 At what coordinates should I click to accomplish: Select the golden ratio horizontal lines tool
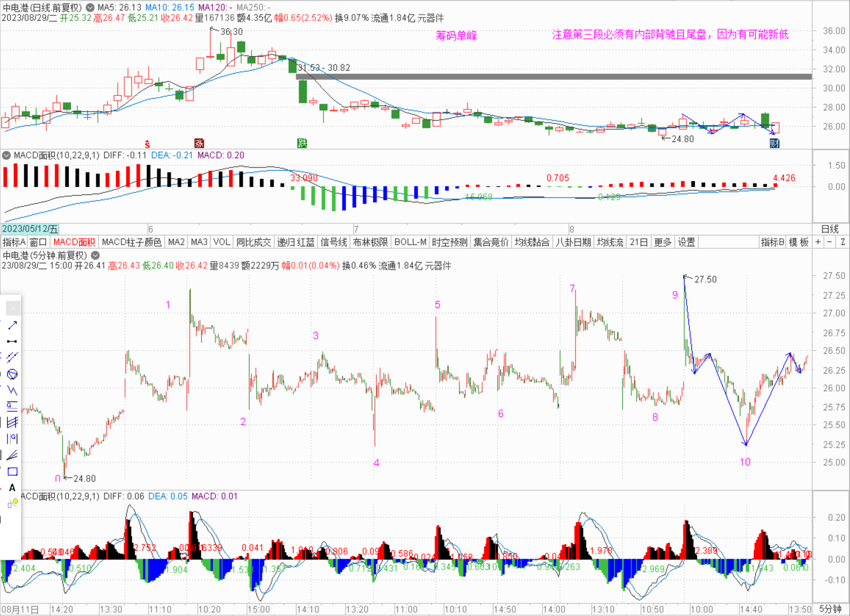(x=12, y=406)
